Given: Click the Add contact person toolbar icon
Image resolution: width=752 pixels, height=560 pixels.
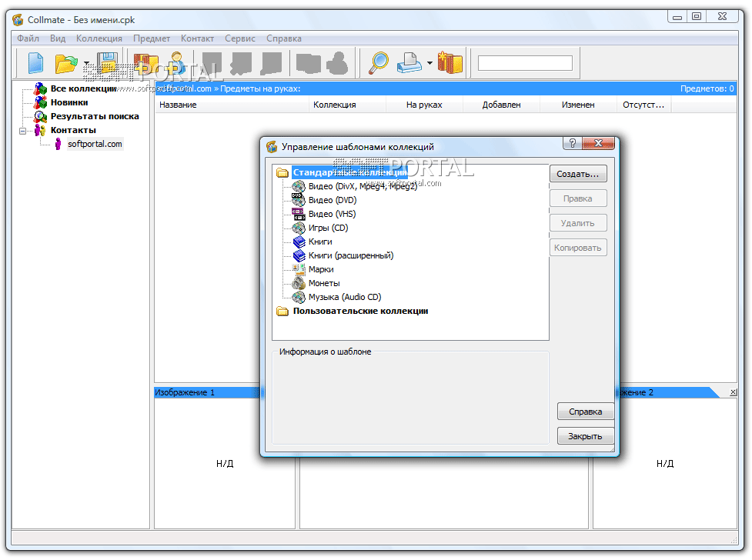Looking at the screenshot, I should (x=177, y=63).
